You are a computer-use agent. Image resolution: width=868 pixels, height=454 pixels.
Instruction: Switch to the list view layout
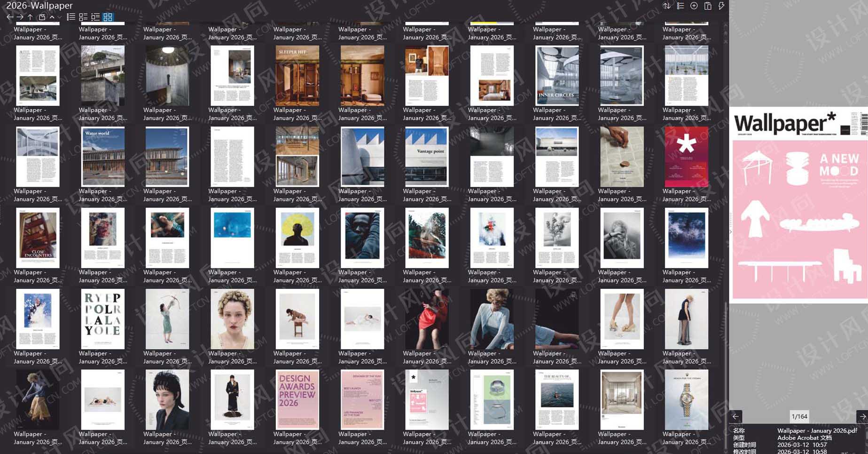click(x=71, y=16)
